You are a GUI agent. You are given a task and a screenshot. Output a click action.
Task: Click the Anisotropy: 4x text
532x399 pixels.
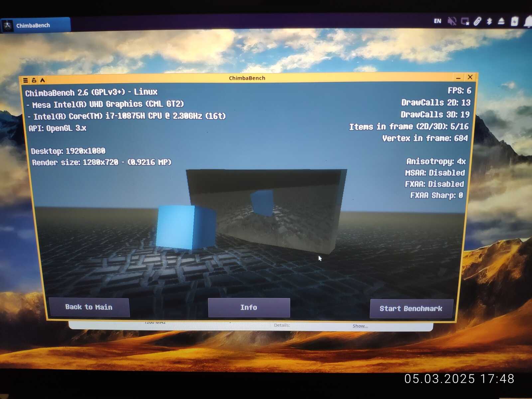(x=436, y=162)
